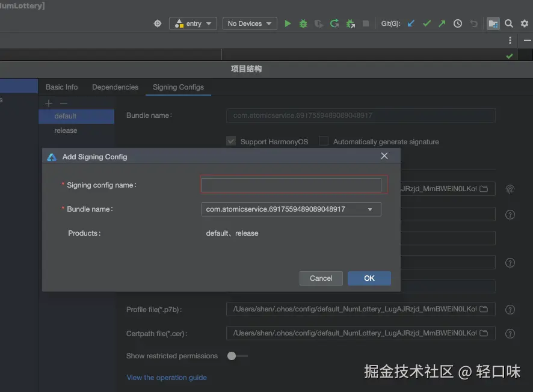
Task: Toggle Support HarmonyOS checkbox
Action: [x=231, y=141]
